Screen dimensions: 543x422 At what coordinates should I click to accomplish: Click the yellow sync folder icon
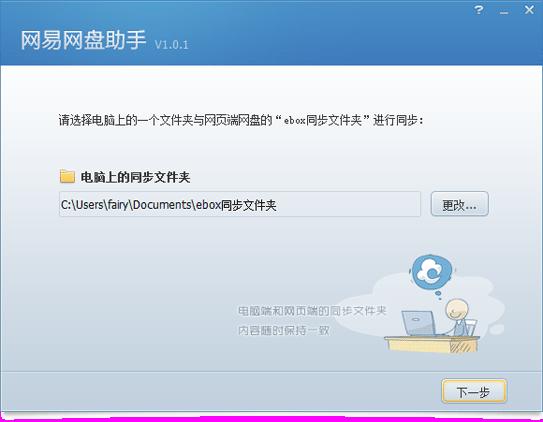[67, 176]
